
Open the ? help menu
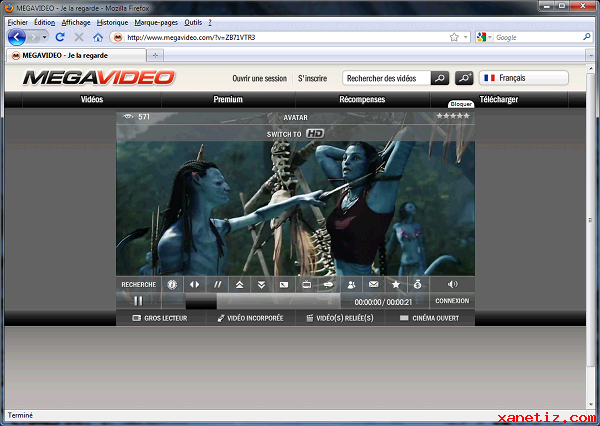(x=210, y=23)
